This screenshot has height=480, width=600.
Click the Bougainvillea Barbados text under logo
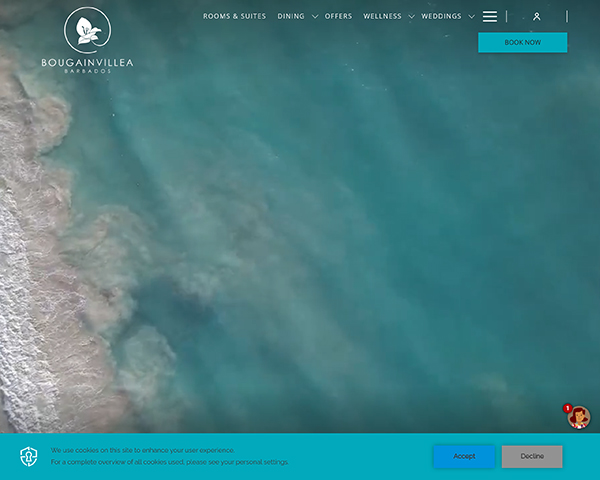(87, 65)
